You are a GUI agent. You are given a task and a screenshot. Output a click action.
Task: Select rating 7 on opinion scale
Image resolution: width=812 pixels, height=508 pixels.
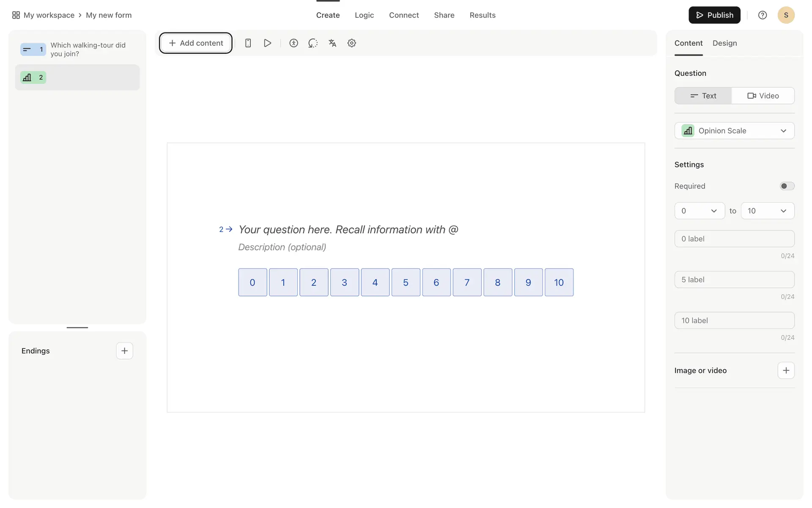(467, 282)
